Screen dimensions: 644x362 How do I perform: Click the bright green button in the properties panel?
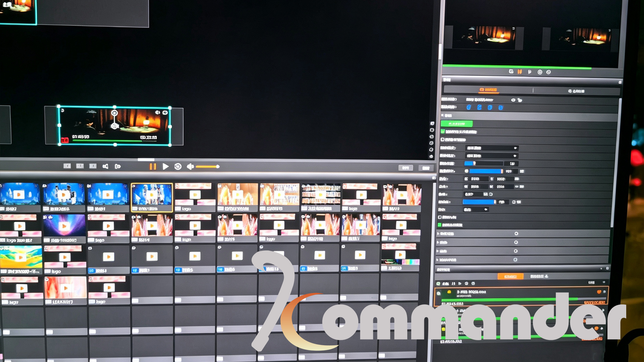457,124
